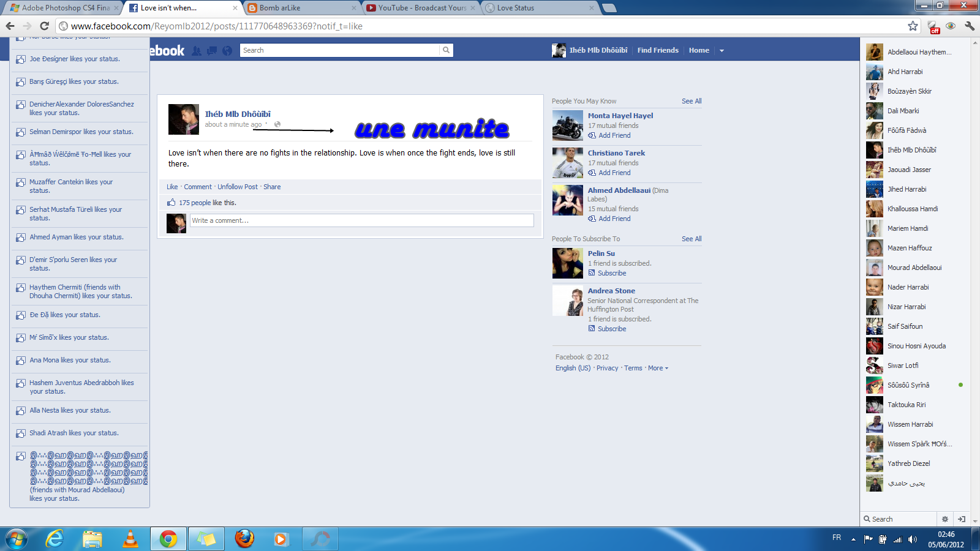Click English (US) language link
This screenshot has height=551, width=980.
coord(573,368)
